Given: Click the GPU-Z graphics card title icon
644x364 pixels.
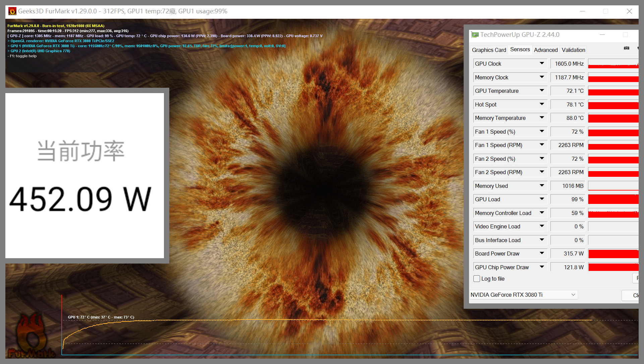Looking at the screenshot, I should (x=475, y=35).
